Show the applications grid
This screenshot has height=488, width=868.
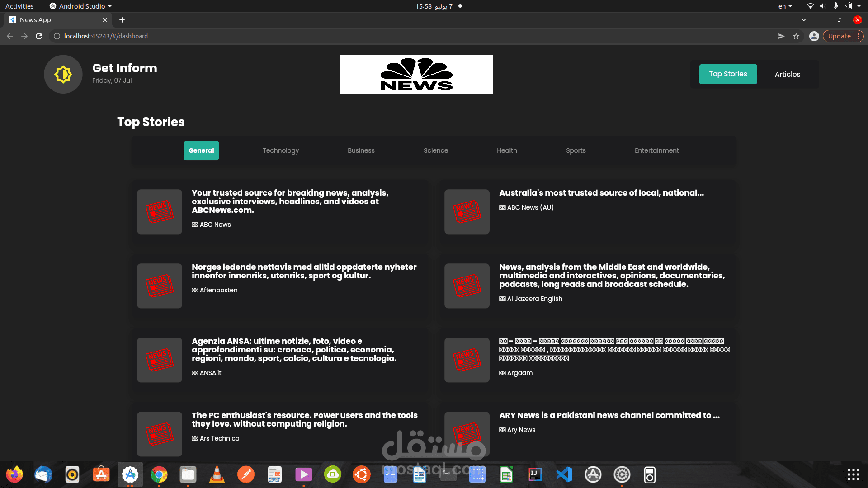pyautogui.click(x=853, y=474)
